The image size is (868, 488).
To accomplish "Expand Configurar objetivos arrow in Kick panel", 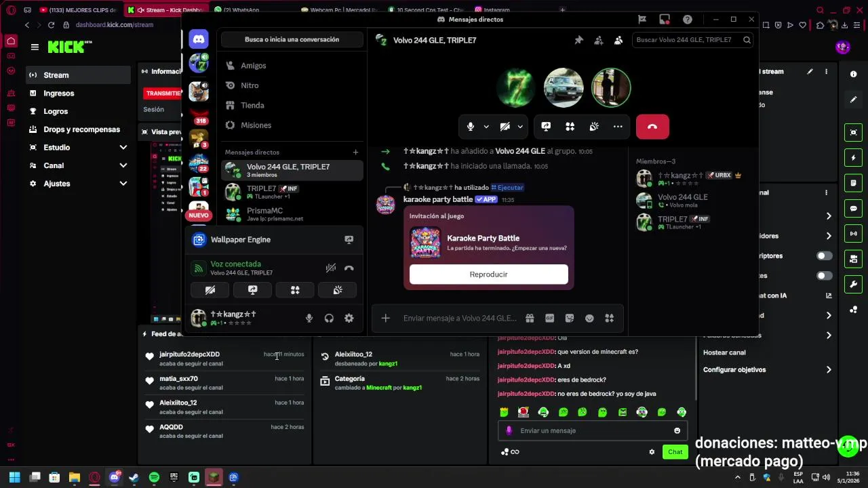I will click(x=829, y=369).
